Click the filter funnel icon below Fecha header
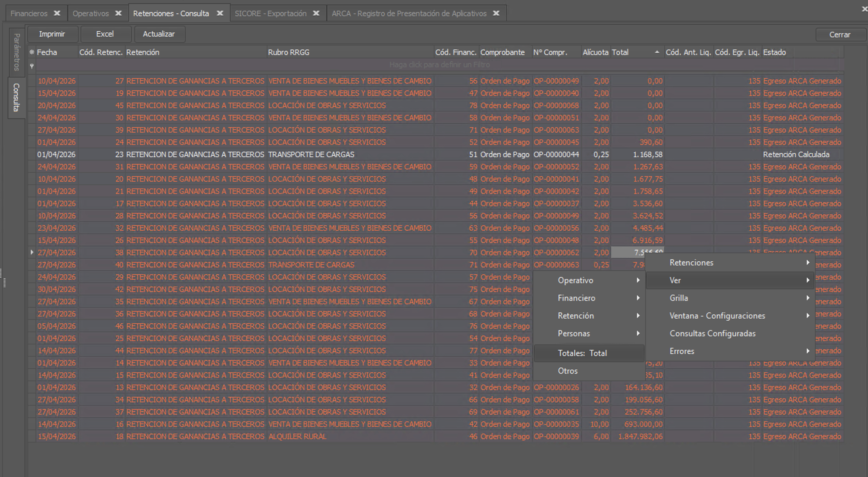The height and width of the screenshot is (477, 868). click(32, 66)
